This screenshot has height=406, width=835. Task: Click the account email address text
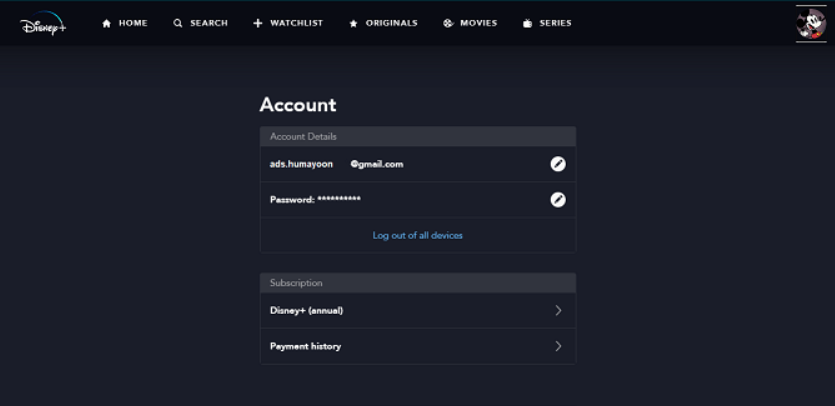336,164
